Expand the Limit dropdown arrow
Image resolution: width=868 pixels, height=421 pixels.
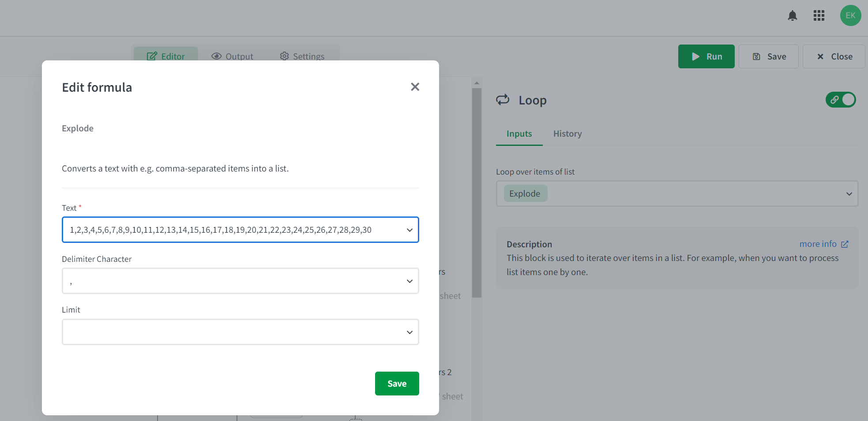pyautogui.click(x=410, y=332)
